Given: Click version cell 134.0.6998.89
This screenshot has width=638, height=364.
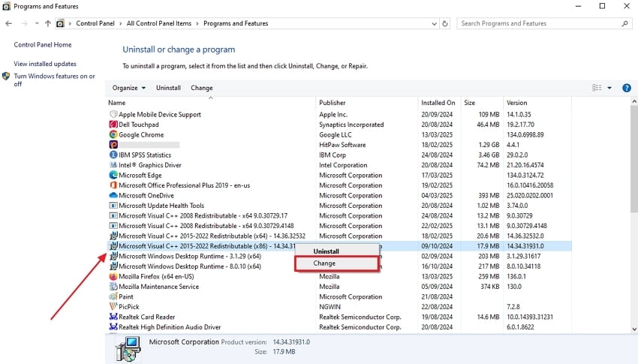Looking at the screenshot, I should (x=525, y=134).
